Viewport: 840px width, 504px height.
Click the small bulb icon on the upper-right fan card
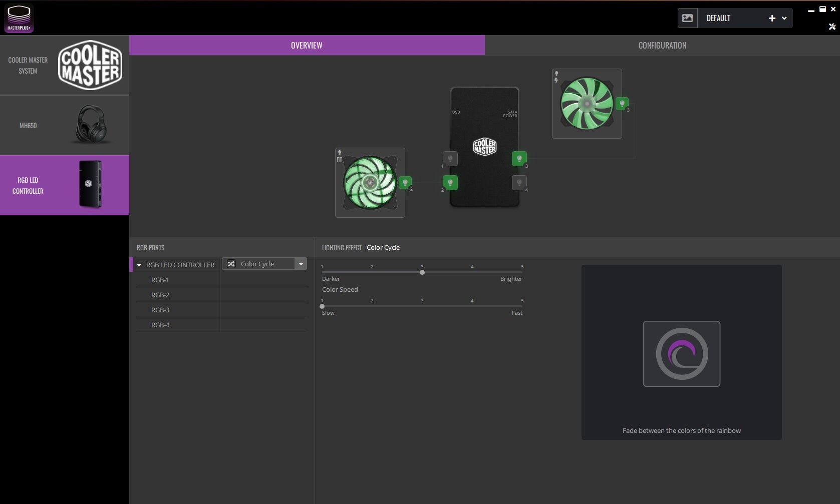coord(556,73)
